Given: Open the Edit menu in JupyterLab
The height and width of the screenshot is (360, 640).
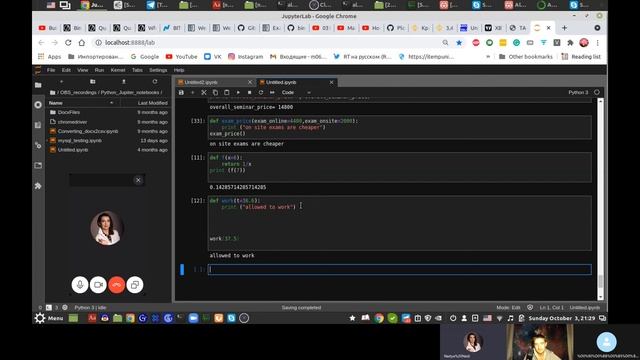Looking at the screenshot, I should [x=66, y=70].
